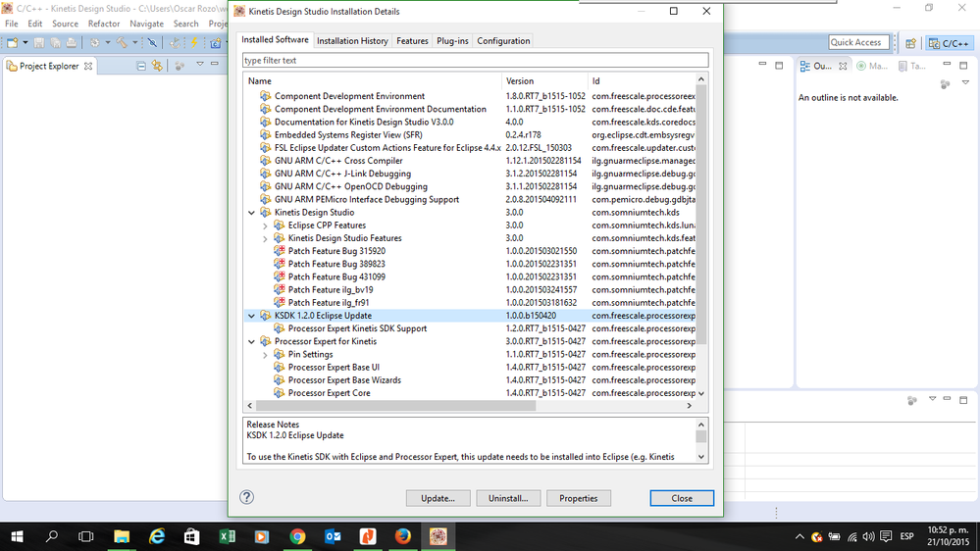
Task: Click the Collapse All icon in Project Explorer
Action: [141, 66]
